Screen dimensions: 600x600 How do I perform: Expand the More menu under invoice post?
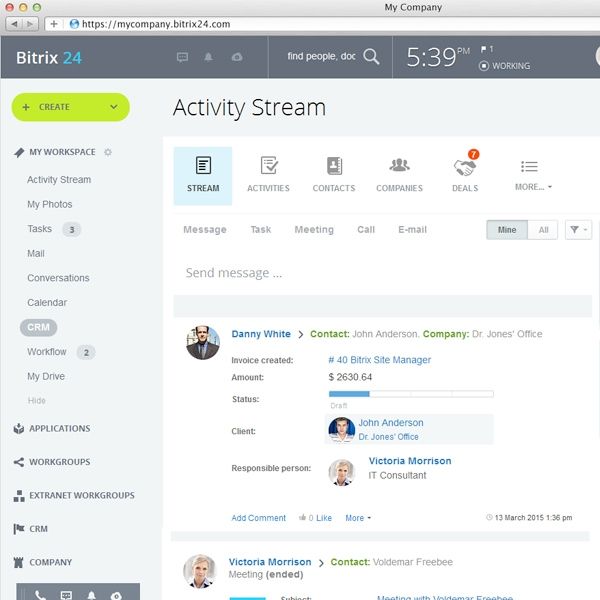tap(357, 518)
